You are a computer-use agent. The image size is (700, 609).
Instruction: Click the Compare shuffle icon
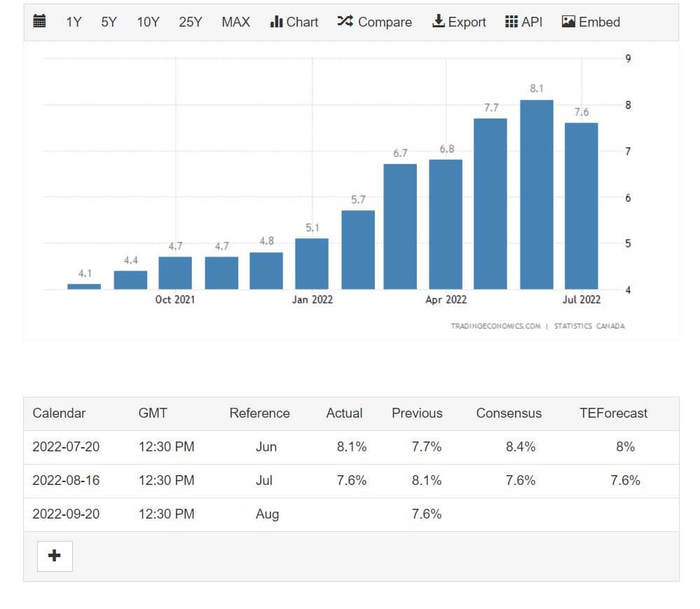tap(345, 22)
